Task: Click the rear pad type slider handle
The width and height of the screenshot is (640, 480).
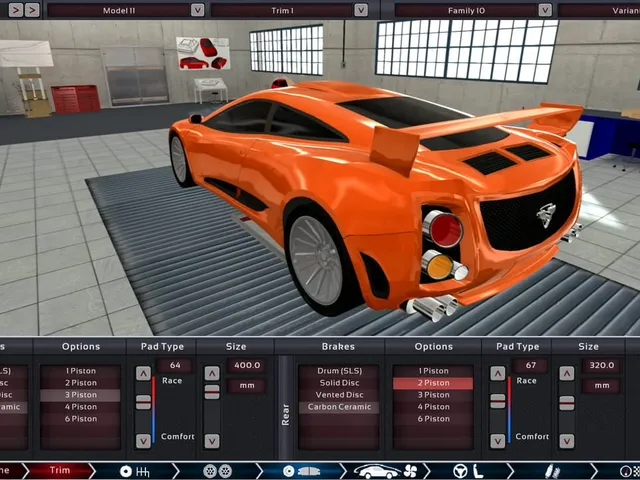Action: 498,401
